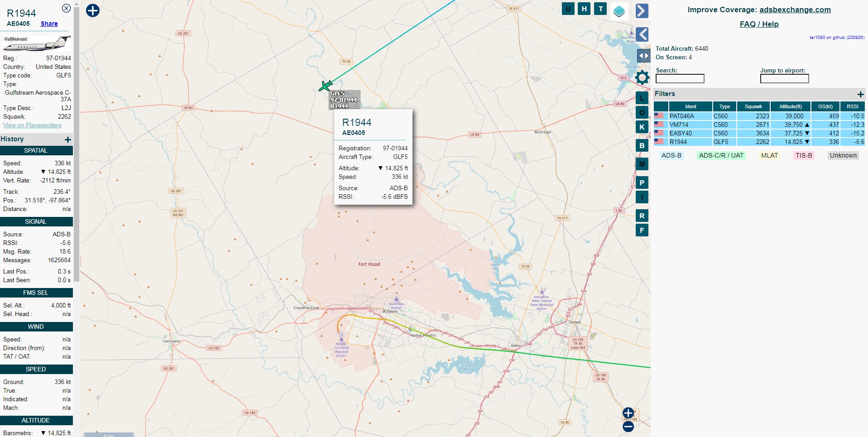Click the SPATIAL section header
The width and height of the screenshot is (868, 437).
tap(36, 150)
